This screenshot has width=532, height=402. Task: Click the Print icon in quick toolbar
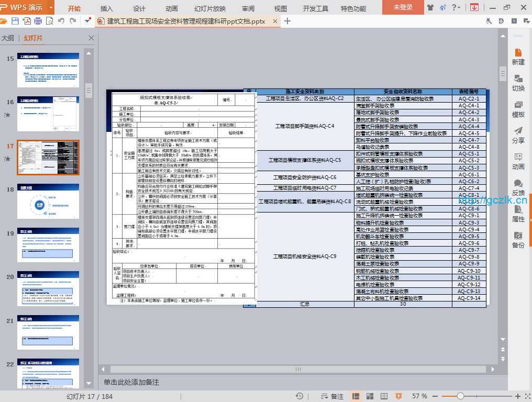point(38,21)
